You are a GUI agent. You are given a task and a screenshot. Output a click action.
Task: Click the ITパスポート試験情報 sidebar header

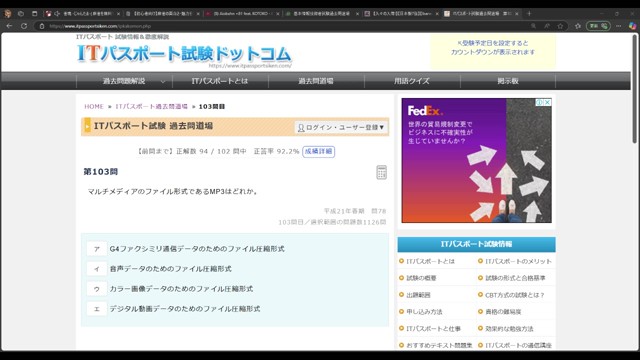(476, 244)
